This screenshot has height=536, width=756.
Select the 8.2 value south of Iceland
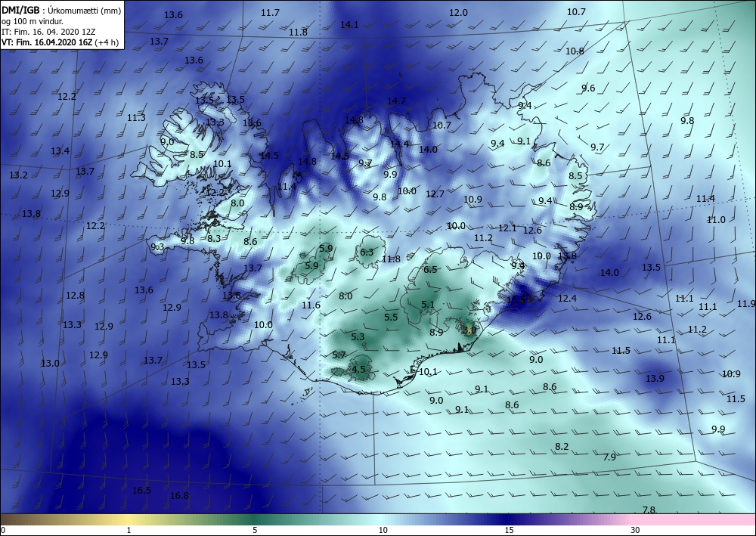click(x=562, y=447)
